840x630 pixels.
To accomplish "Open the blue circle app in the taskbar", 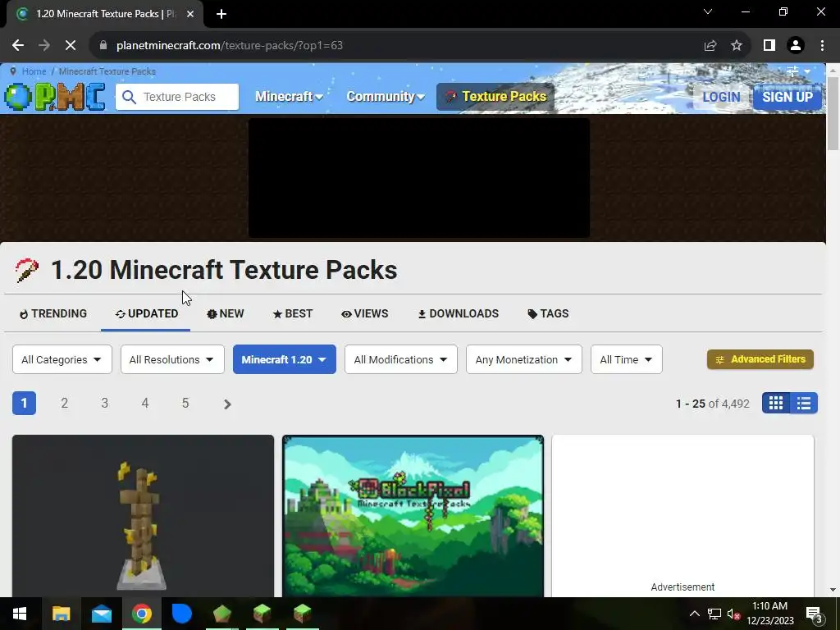I will pyautogui.click(x=181, y=614).
